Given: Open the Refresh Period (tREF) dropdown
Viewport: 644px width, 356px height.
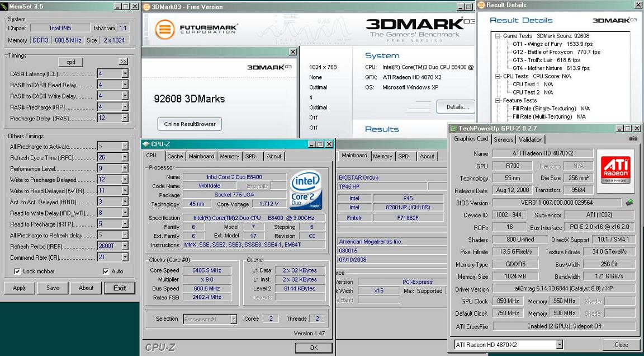Looking at the screenshot, I should coord(125,246).
